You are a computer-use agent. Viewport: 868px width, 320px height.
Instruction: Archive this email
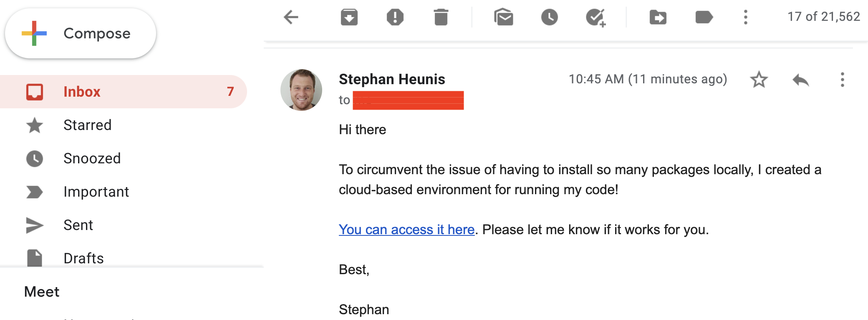pyautogui.click(x=349, y=17)
